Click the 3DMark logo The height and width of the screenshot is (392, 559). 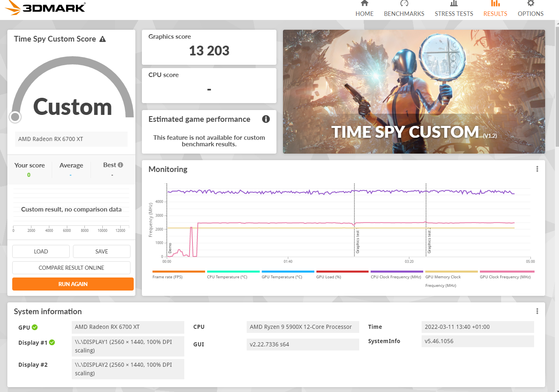46,7
